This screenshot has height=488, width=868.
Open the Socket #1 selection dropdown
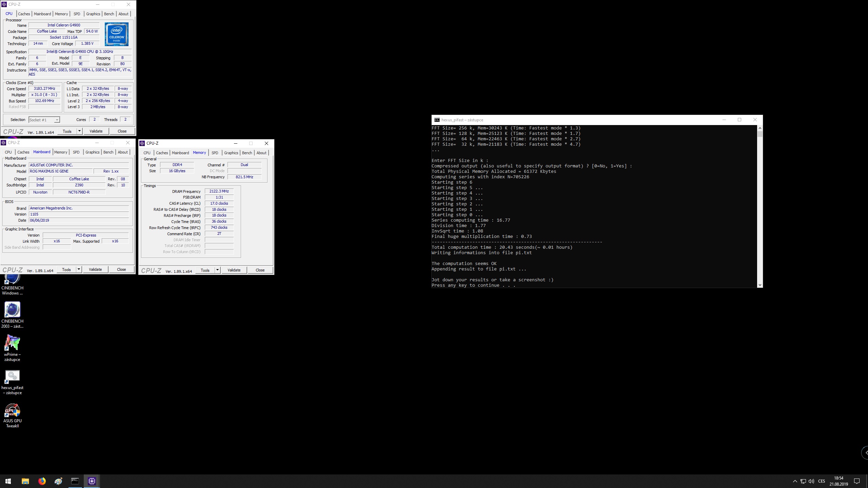click(44, 120)
